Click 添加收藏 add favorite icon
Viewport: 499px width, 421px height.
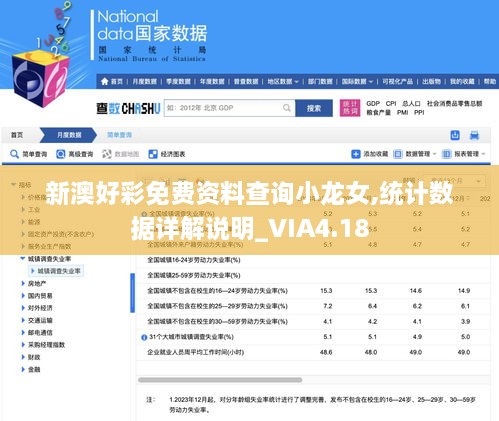356,154
